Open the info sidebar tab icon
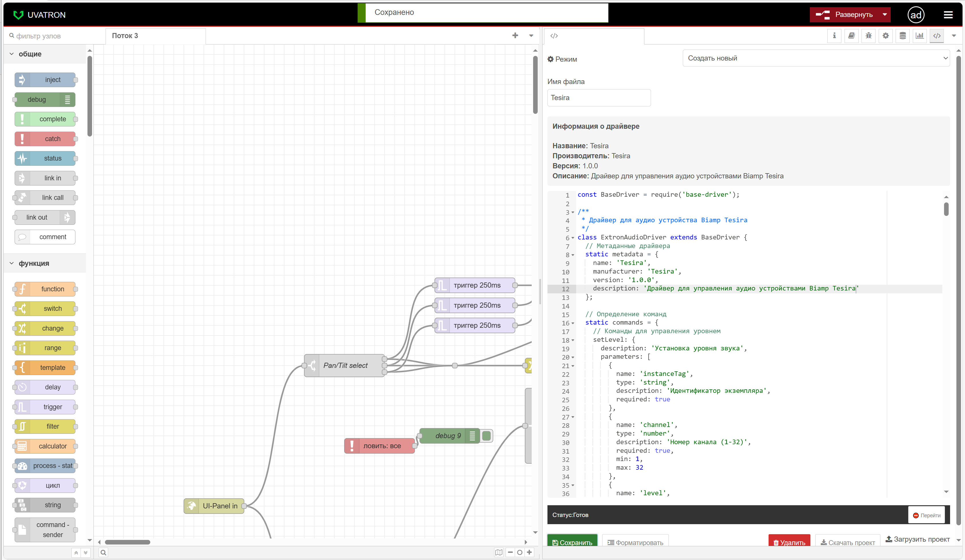Viewport: 965px width, 560px height. tap(834, 36)
